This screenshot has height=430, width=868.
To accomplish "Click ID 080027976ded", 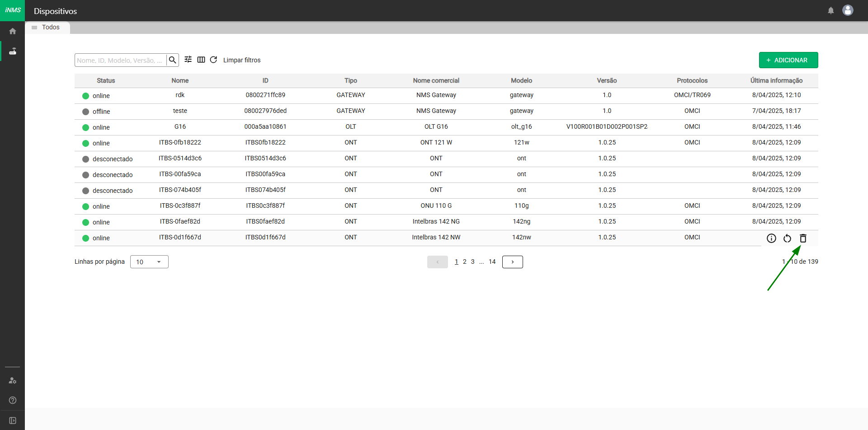I will [265, 111].
